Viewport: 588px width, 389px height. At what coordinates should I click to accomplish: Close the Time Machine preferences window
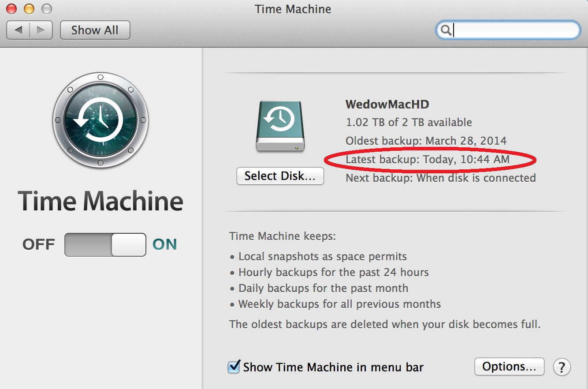coord(11,8)
